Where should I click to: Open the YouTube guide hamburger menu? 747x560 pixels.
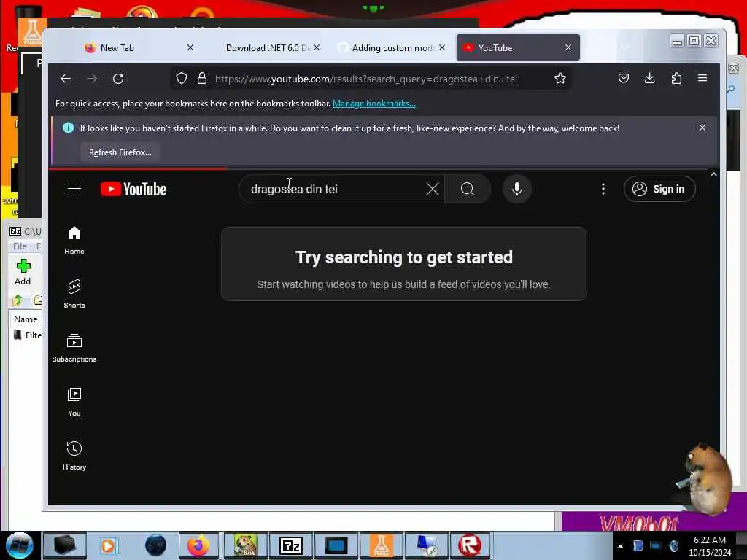74,189
